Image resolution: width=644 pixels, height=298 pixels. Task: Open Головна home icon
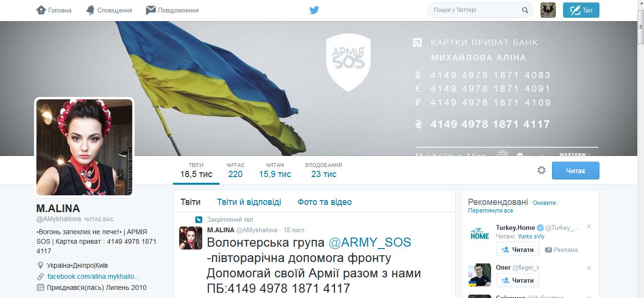pos(41,10)
